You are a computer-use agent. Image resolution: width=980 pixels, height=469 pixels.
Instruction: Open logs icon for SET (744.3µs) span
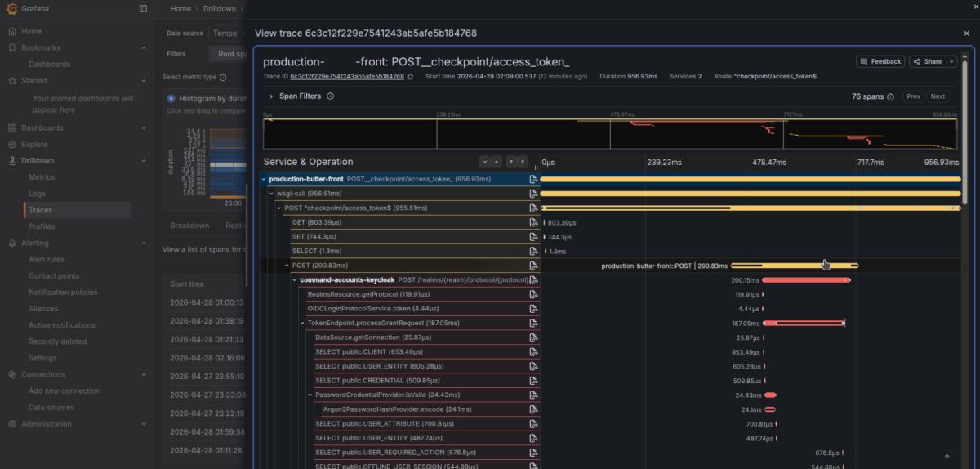(x=533, y=237)
